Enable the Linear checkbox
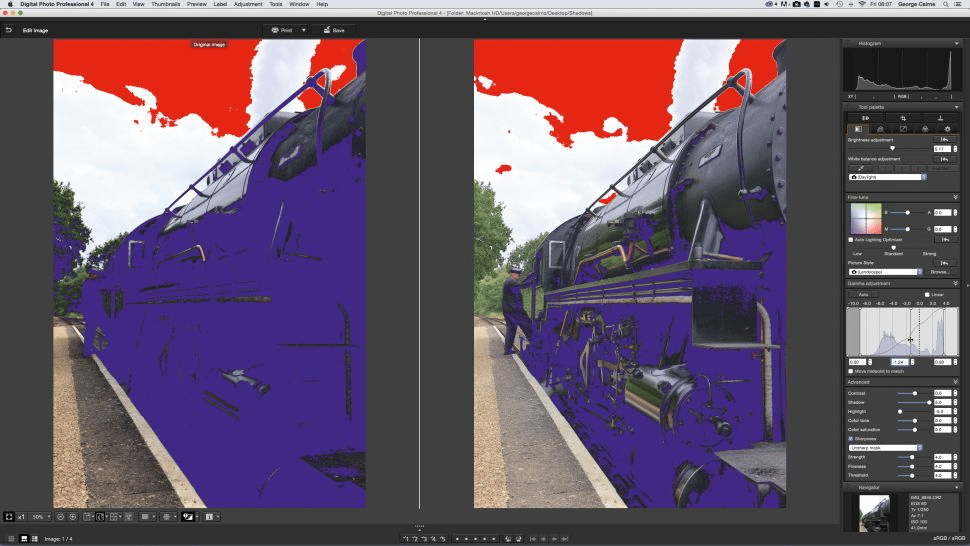 (x=927, y=294)
